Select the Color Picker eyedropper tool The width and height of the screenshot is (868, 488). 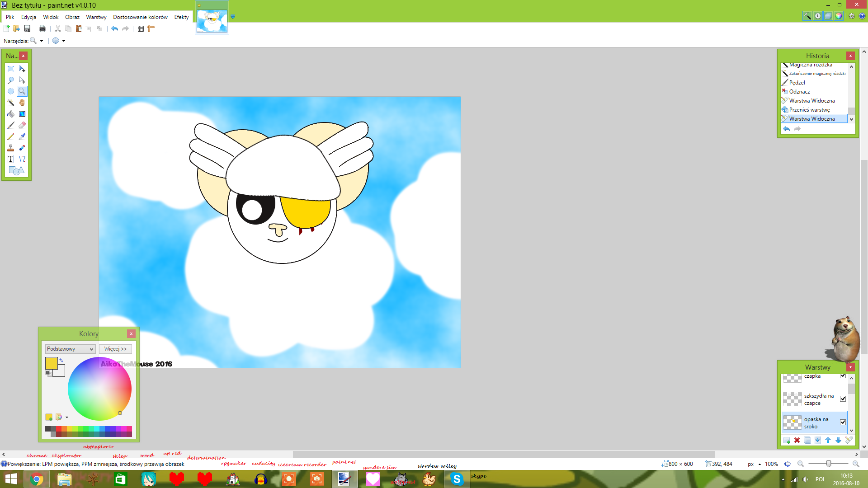coord(22,136)
